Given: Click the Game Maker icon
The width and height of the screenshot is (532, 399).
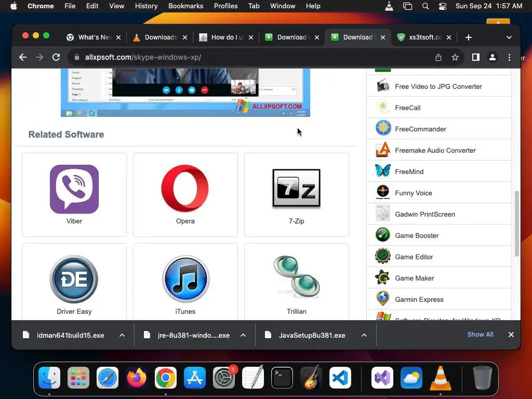Looking at the screenshot, I should click(383, 278).
